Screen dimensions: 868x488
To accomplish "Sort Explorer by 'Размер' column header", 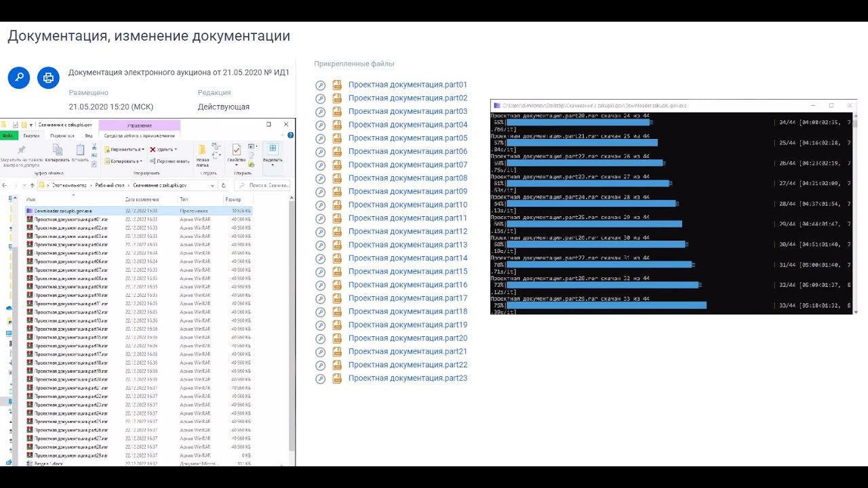I will pos(237,200).
